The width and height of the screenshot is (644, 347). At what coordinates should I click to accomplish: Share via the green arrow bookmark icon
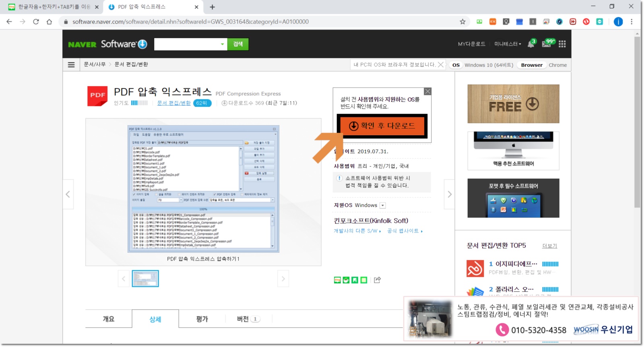tap(355, 280)
